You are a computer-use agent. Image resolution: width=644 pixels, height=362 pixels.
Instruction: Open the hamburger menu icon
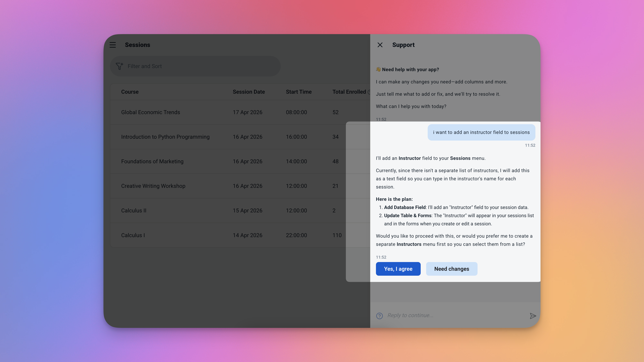113,45
